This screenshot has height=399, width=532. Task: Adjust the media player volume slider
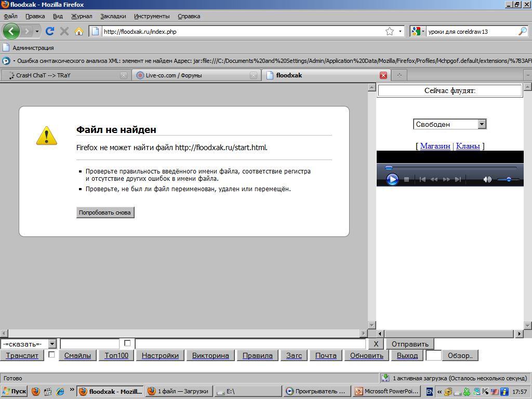pyautogui.click(x=509, y=179)
